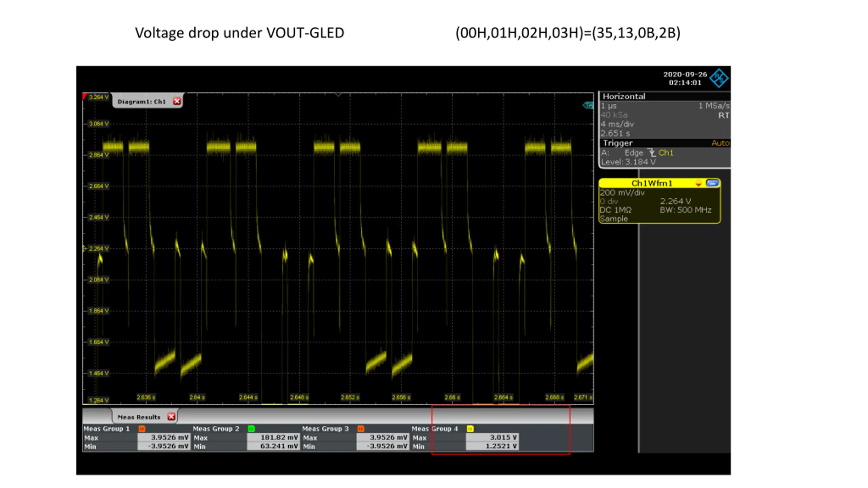
Task: Click the Meas Group 1 header
Action: (x=106, y=429)
